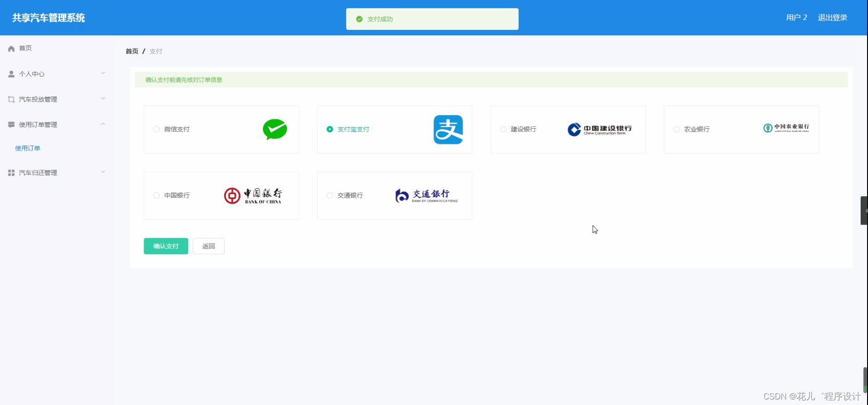The width and height of the screenshot is (868, 405).
Task: Click the crop icon beside 汽车投放管理
Action: coord(12,99)
